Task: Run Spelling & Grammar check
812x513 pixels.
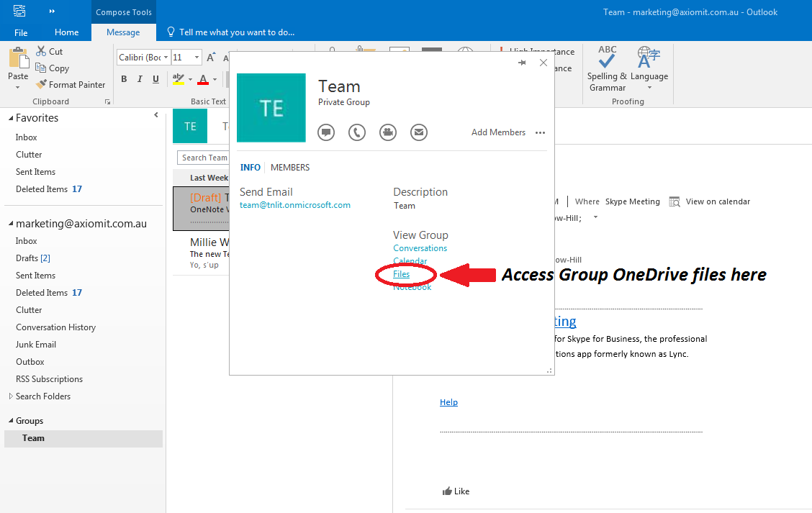Action: tap(607, 68)
